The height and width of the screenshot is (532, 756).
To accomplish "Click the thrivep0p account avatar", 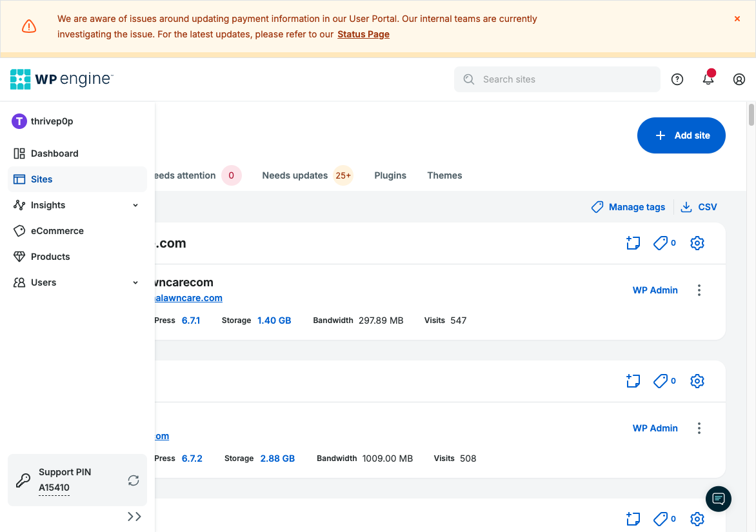I will 19,121.
